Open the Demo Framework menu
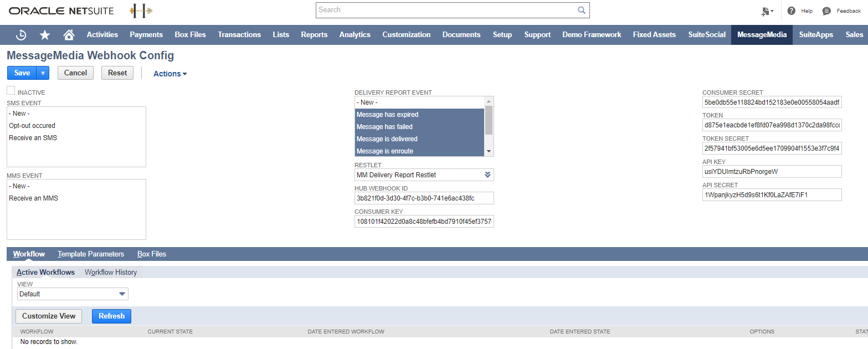 (592, 35)
